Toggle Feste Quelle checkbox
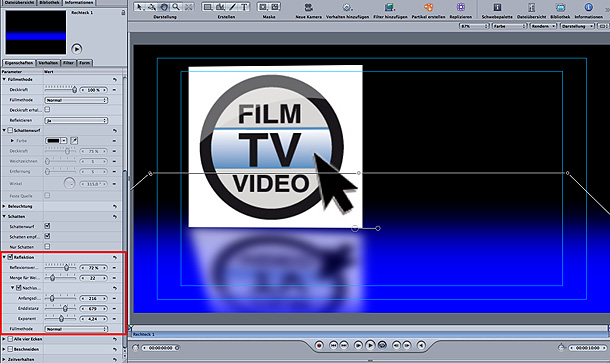 coord(47,195)
